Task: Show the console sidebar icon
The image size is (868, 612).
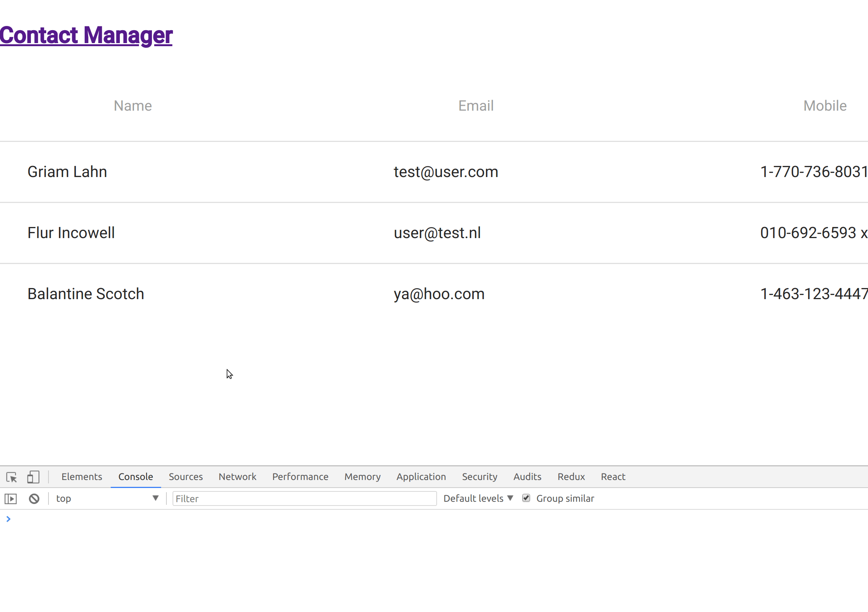Action: click(11, 499)
